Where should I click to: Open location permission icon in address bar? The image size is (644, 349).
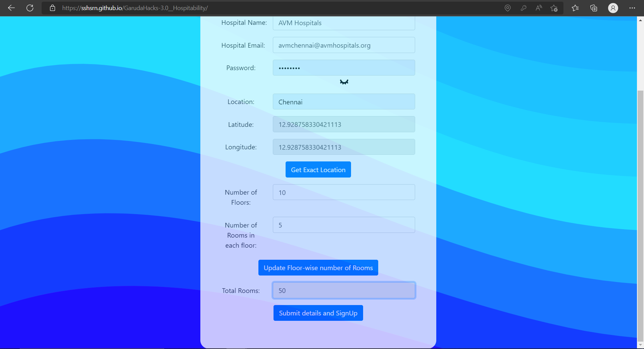[508, 8]
